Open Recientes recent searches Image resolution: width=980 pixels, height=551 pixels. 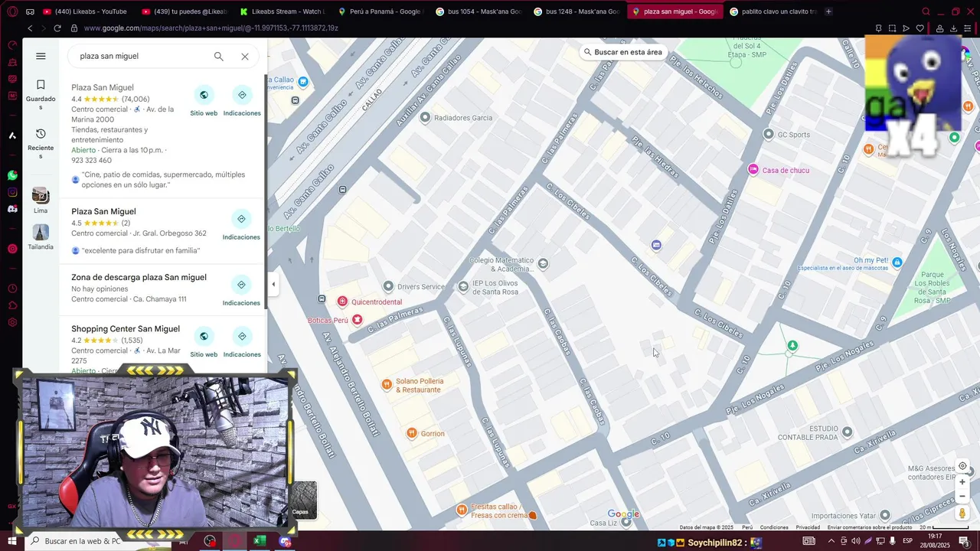pos(41,144)
